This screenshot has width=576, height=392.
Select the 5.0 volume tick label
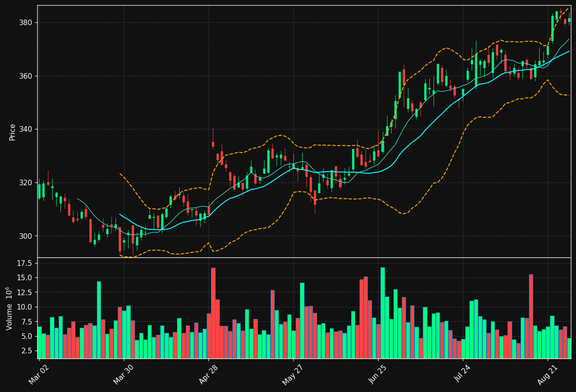[26, 336]
